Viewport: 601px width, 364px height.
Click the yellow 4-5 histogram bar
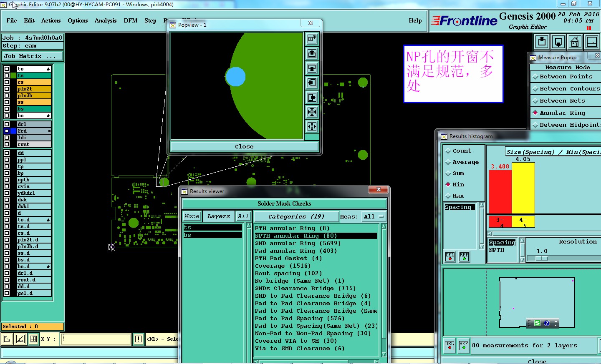[x=523, y=188]
